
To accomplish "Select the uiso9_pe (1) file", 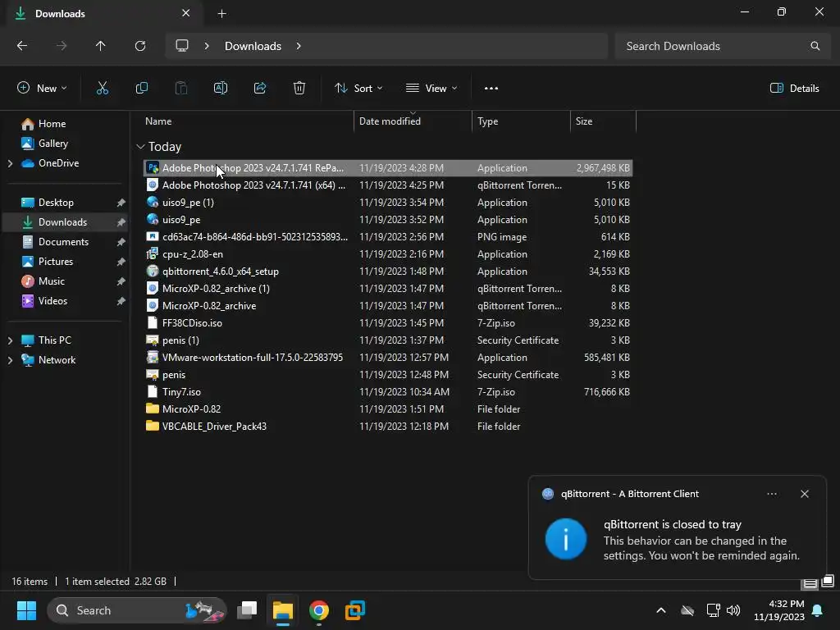I will (388, 203).
